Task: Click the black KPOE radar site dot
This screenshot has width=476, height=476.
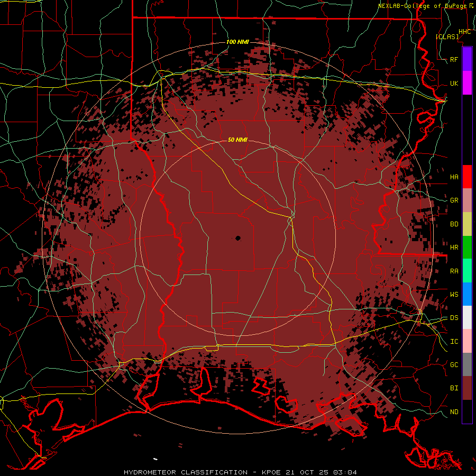Action: click(x=238, y=239)
